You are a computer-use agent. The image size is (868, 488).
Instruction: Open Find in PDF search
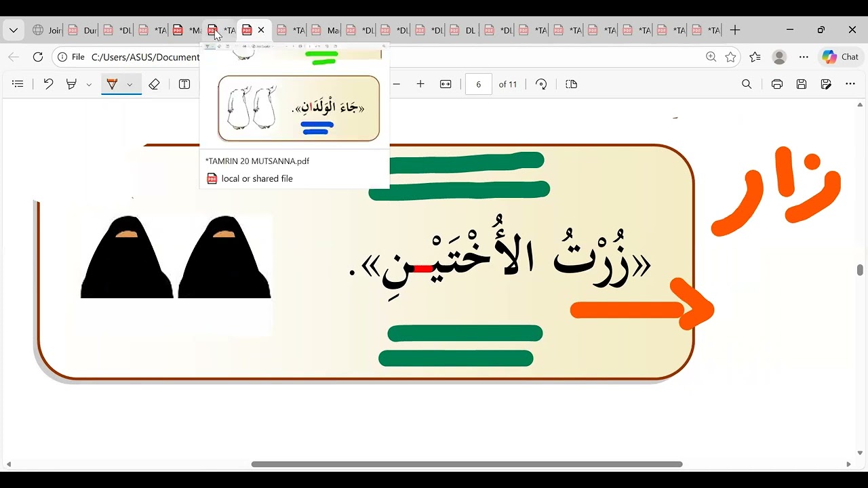[x=747, y=84]
